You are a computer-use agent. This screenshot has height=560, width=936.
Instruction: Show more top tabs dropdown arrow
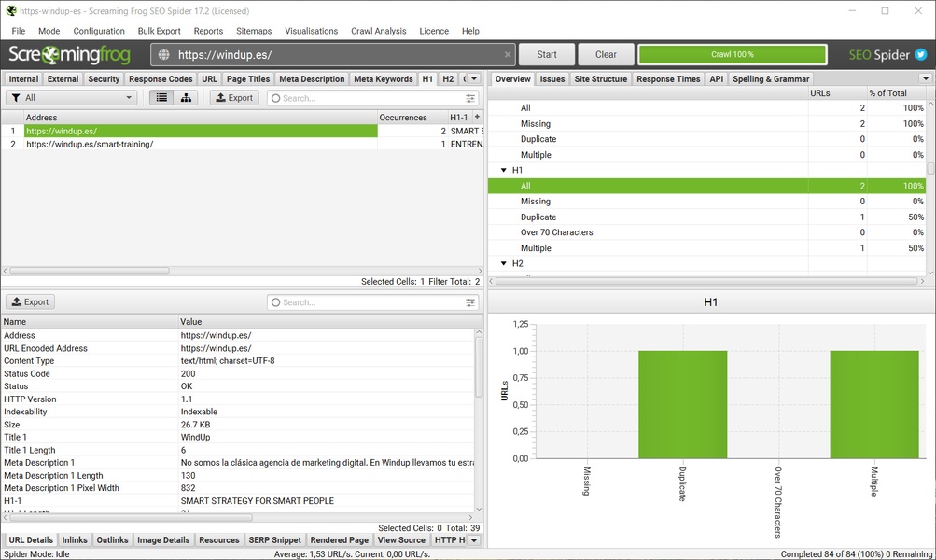(x=474, y=78)
